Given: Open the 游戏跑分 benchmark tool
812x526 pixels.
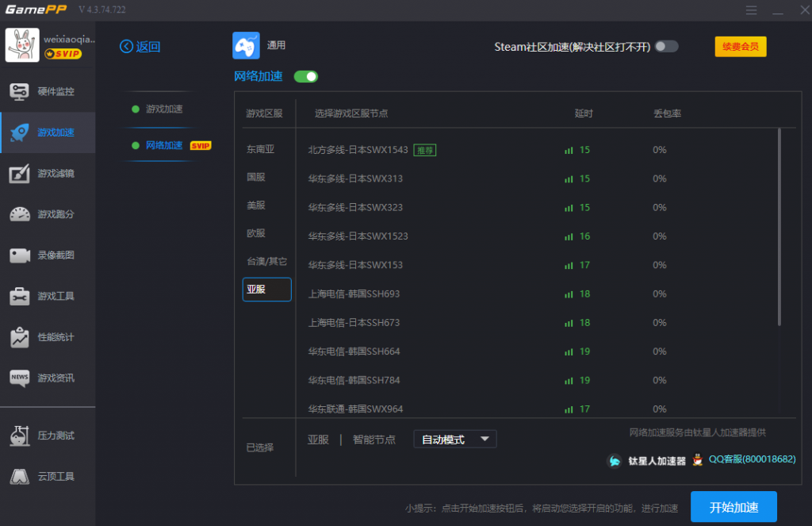Looking at the screenshot, I should (48, 215).
